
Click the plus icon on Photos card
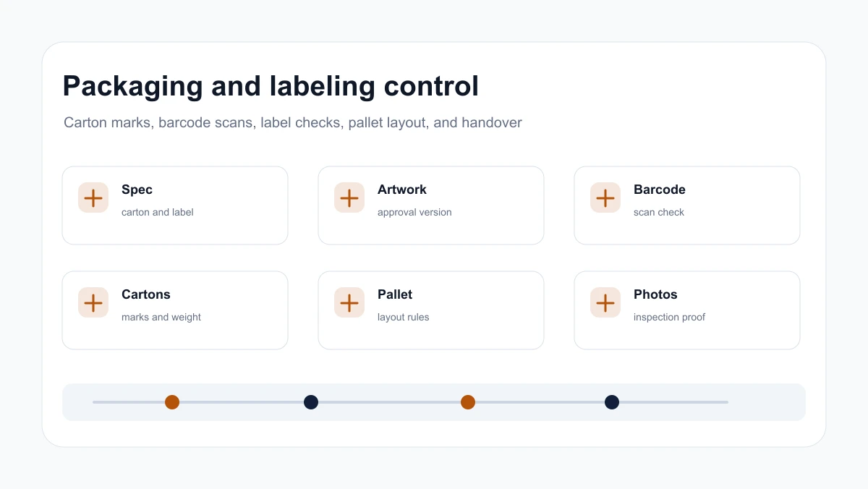pos(605,302)
